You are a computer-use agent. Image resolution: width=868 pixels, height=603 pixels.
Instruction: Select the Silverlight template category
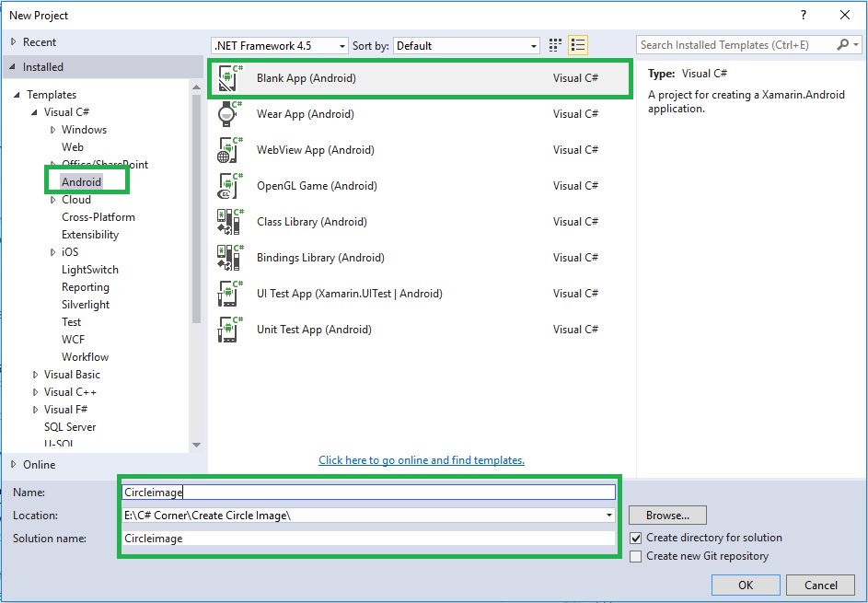pos(86,305)
